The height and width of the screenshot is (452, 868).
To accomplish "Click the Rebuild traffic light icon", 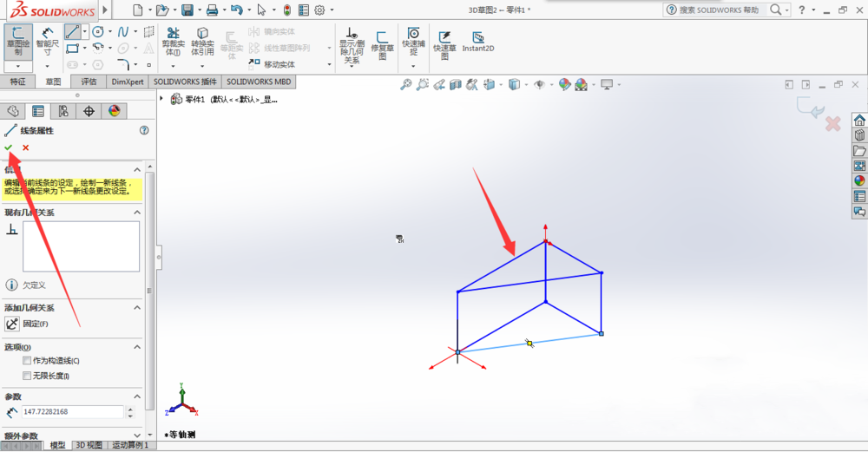I will pyautogui.click(x=286, y=10).
